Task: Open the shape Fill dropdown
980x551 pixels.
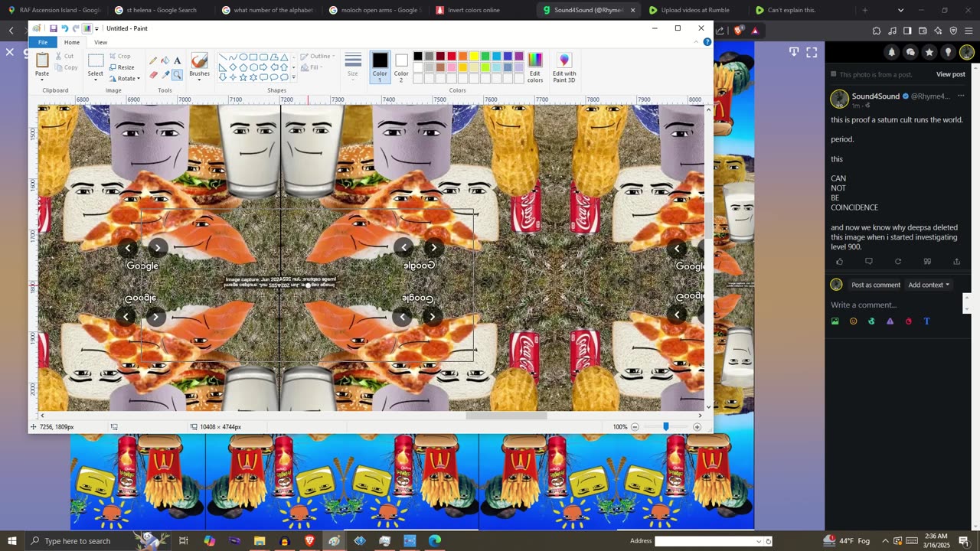Action: (312, 67)
